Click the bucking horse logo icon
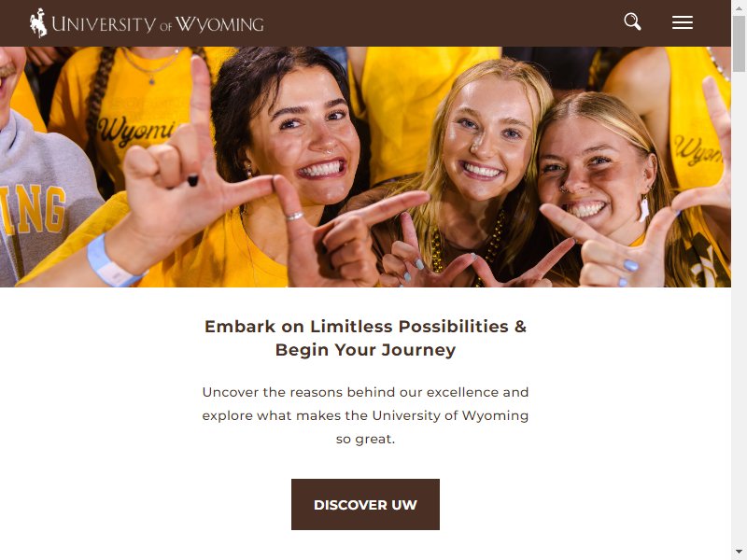 38,22
